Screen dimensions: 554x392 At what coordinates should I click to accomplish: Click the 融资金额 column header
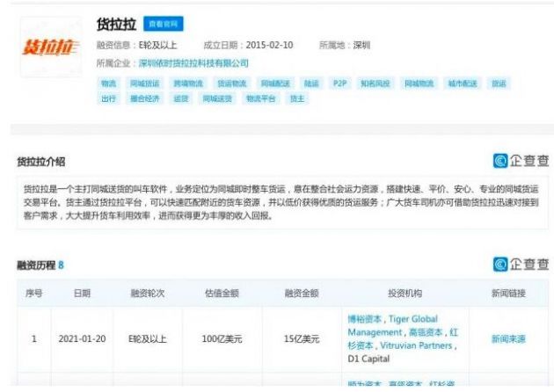tap(302, 293)
